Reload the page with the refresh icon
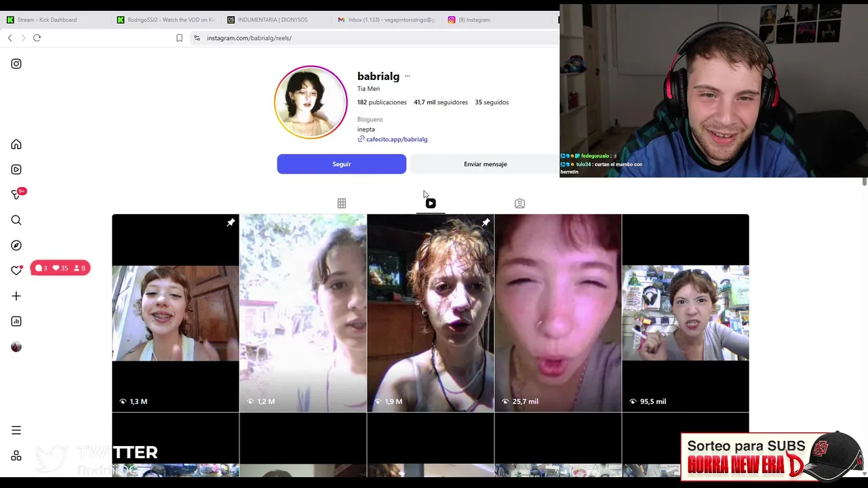The image size is (868, 488). (37, 38)
